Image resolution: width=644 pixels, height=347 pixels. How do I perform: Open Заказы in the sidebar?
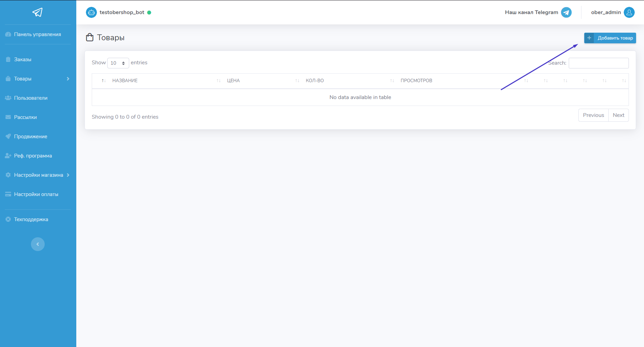23,59
